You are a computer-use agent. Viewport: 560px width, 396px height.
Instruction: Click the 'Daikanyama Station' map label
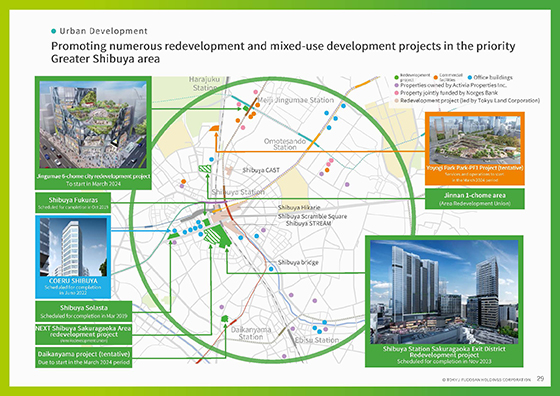point(251,333)
